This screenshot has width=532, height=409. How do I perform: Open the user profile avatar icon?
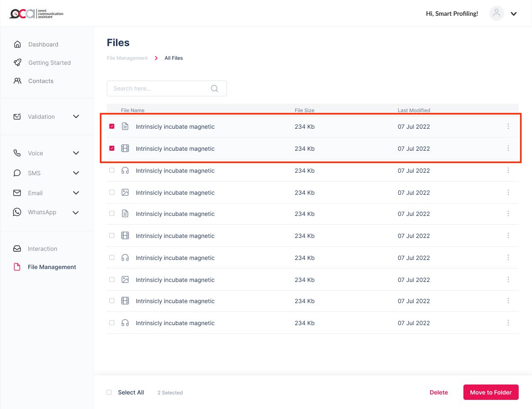tap(496, 13)
